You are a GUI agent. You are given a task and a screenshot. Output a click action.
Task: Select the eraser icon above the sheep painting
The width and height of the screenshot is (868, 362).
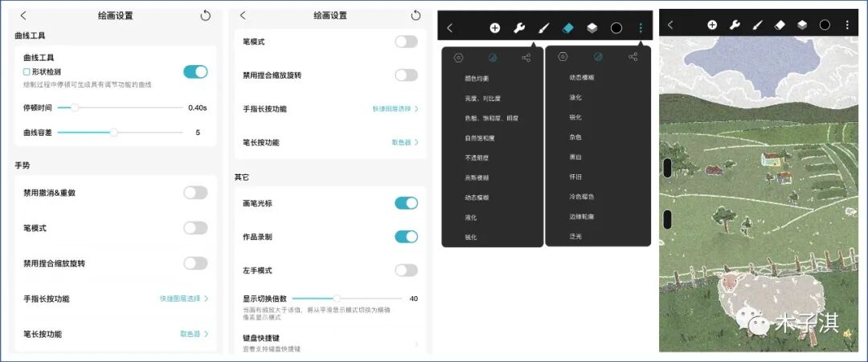pyautogui.click(x=780, y=24)
